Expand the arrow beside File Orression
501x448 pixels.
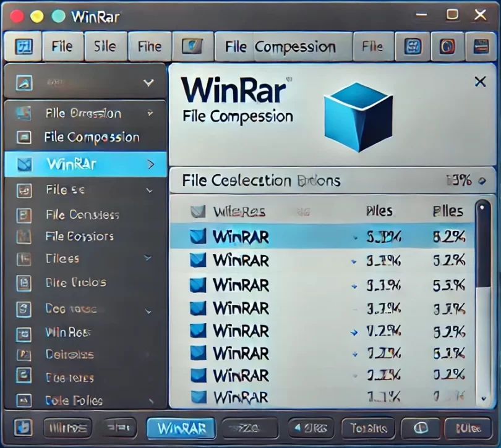[x=150, y=113]
